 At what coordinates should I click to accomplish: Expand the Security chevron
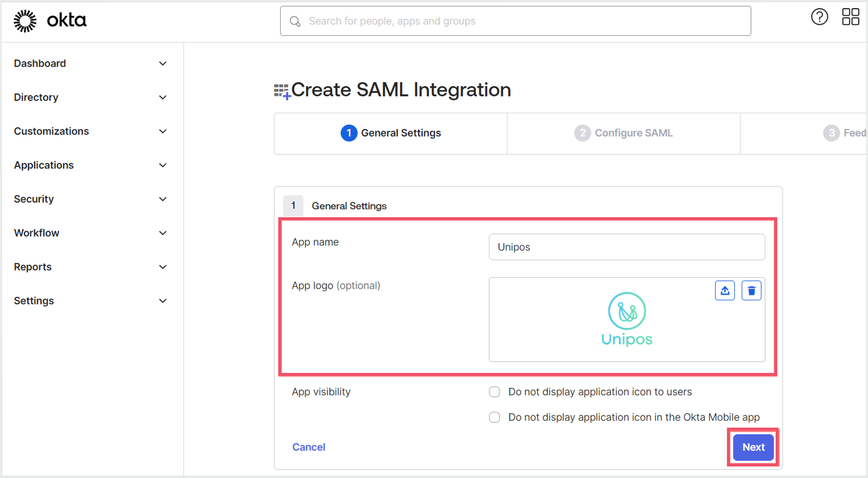(x=163, y=199)
